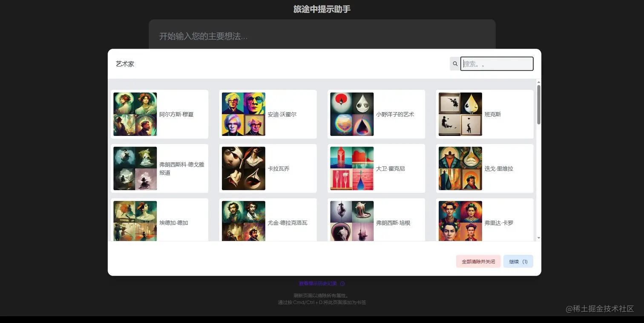Click the 尤金·德拉克洛瓦 name label

[287, 222]
